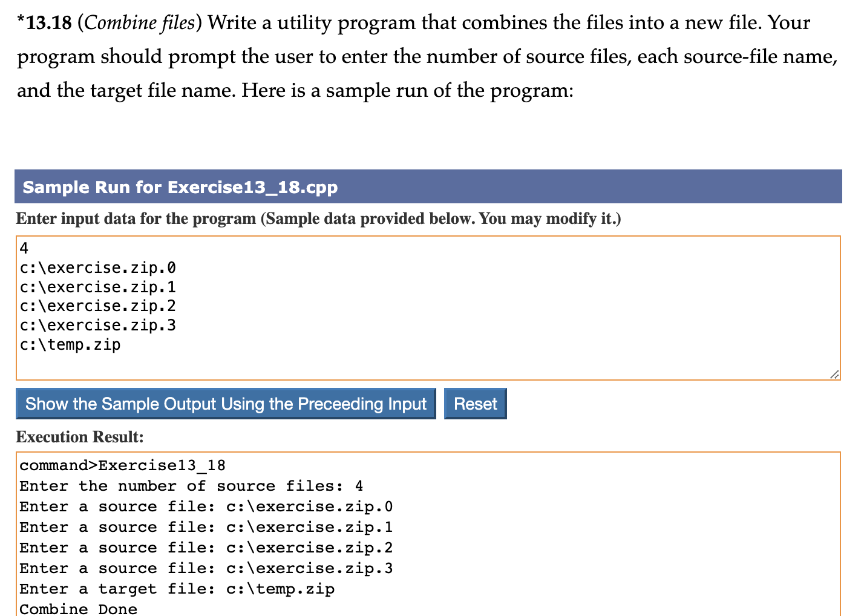Image resolution: width=864 pixels, height=616 pixels.
Task: Click the Enter a source file c:\exercise.zip.2 output line
Action: point(206,547)
